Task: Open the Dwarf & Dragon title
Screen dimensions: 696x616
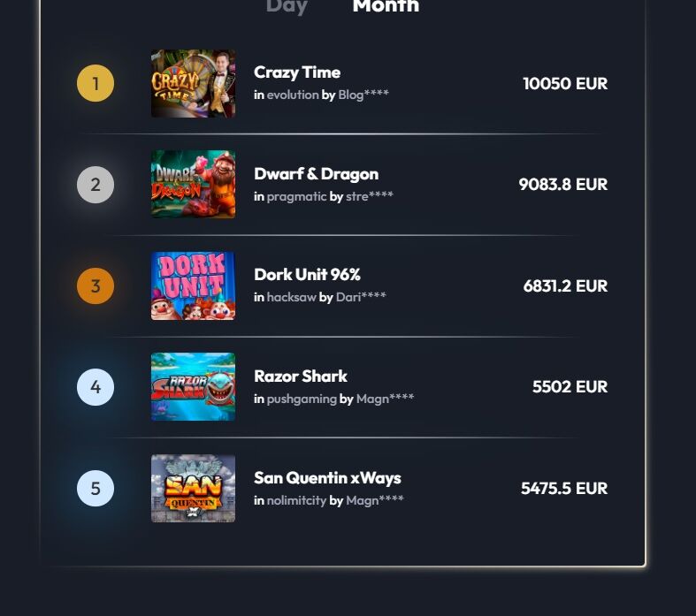Action: [316, 174]
